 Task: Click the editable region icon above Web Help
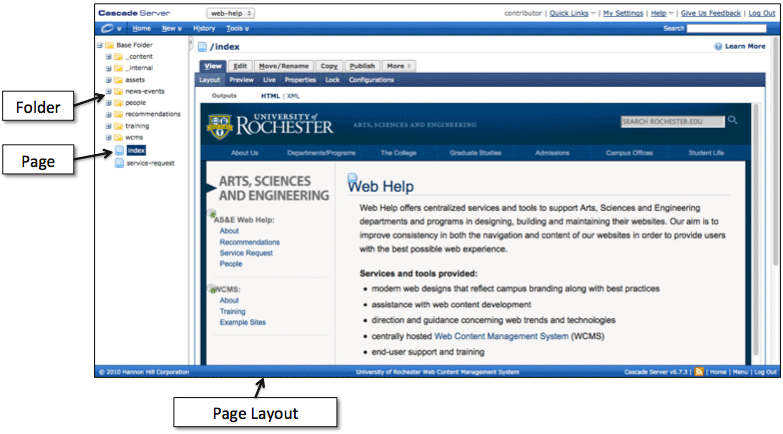pyautogui.click(x=352, y=177)
